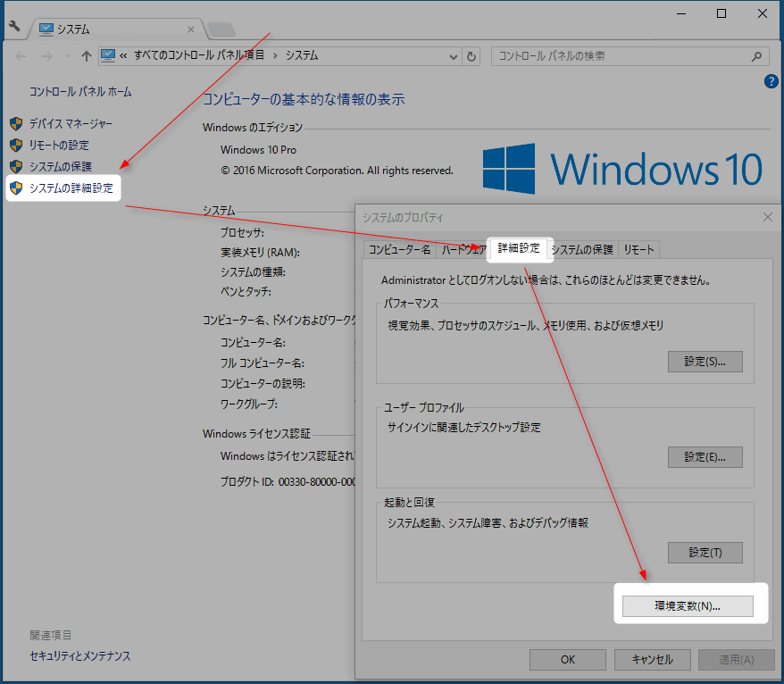Click 設定(E)... in the ユーザー プロファイル group
This screenshot has width=784, height=684.
coord(705,457)
